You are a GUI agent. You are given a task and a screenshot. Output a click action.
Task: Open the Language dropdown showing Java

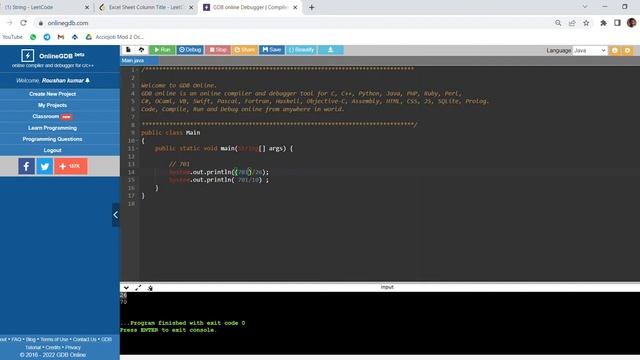(589, 51)
